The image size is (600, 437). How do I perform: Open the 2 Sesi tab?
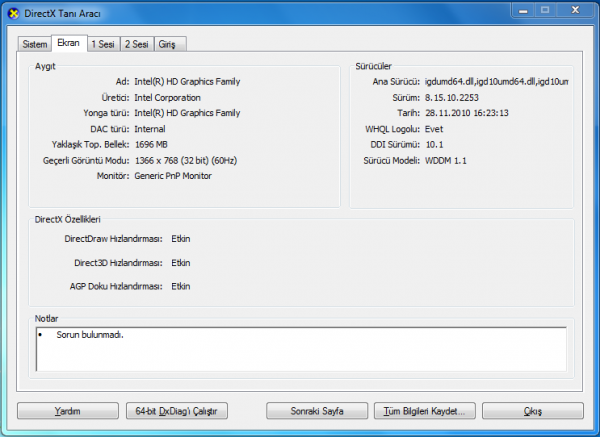137,44
